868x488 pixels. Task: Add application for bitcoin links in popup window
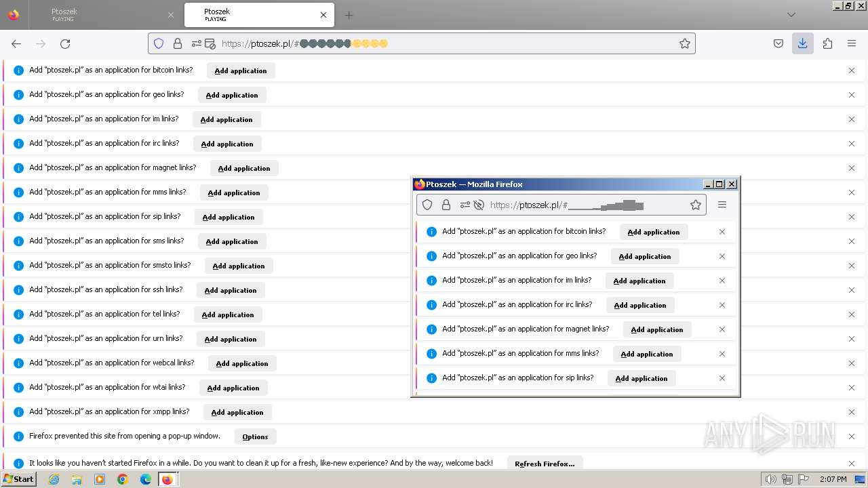654,232
